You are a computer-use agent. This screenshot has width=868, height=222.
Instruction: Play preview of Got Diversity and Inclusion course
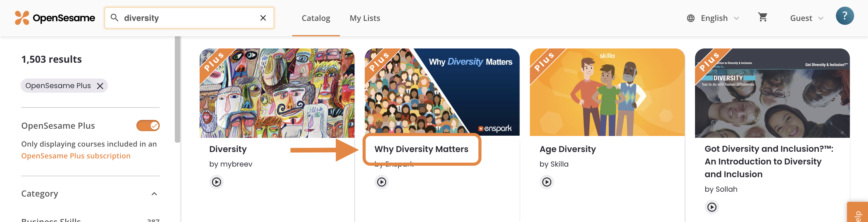712,207
